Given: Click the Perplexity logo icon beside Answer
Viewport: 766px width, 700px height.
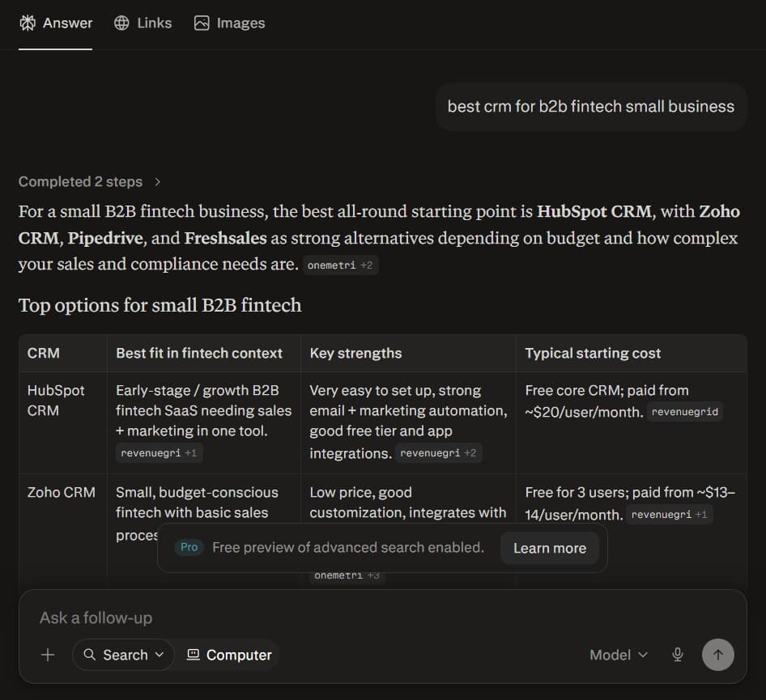Looking at the screenshot, I should pyautogui.click(x=28, y=23).
